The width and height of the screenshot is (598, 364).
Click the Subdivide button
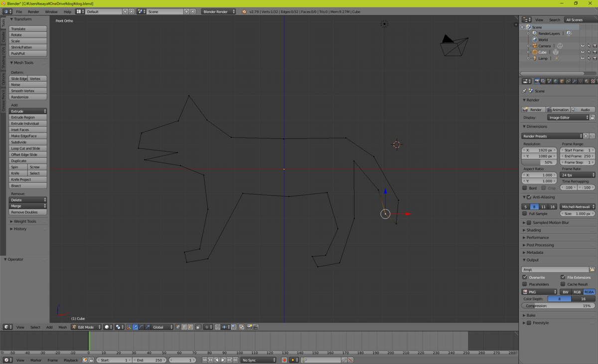pos(28,142)
